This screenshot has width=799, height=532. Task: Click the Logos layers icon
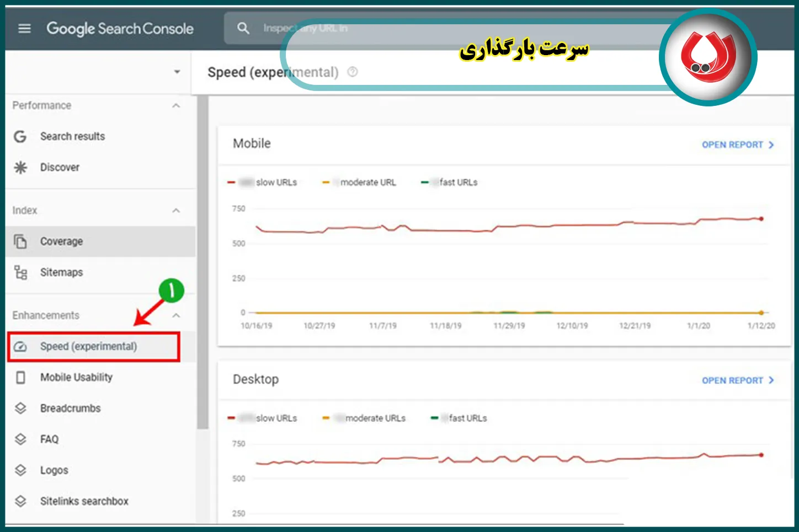pos(20,470)
